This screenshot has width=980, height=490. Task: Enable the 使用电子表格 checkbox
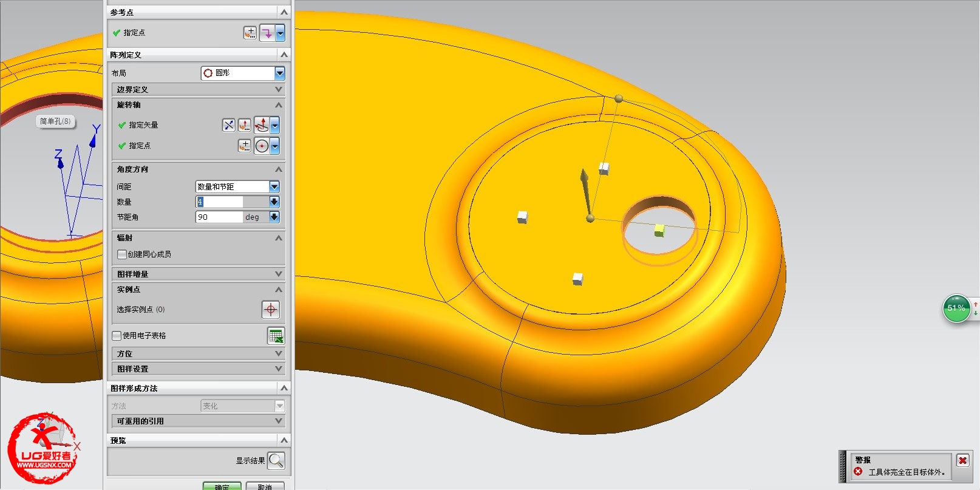pyautogui.click(x=117, y=336)
